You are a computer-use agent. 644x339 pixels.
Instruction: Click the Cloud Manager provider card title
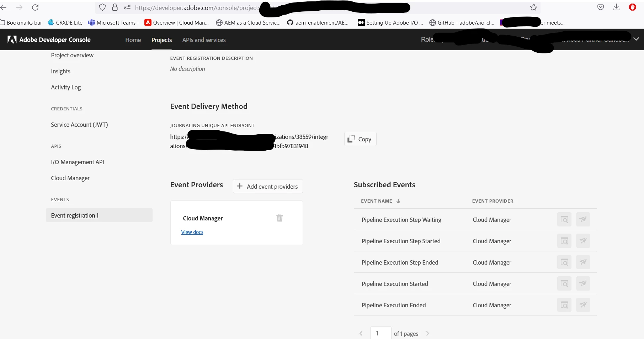point(203,218)
